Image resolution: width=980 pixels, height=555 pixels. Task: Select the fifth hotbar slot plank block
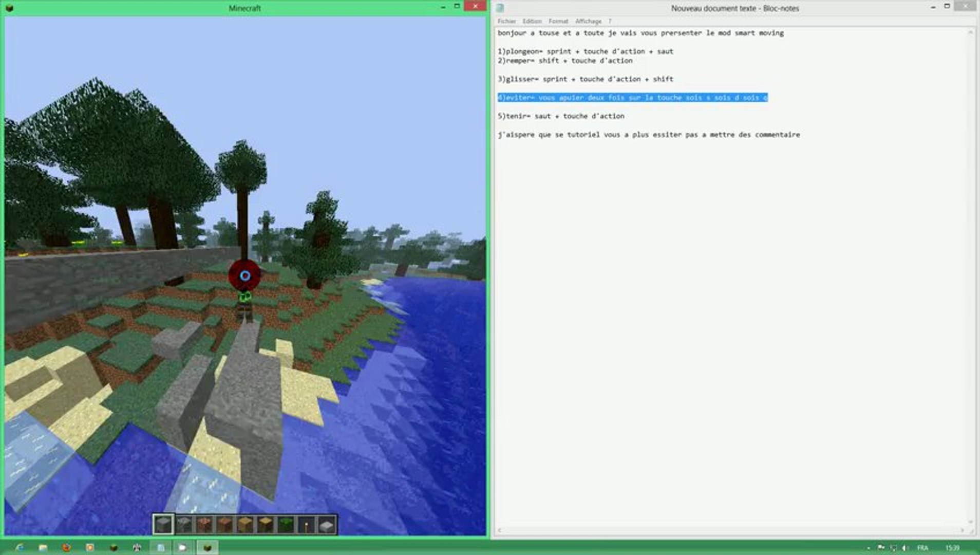coord(245,524)
